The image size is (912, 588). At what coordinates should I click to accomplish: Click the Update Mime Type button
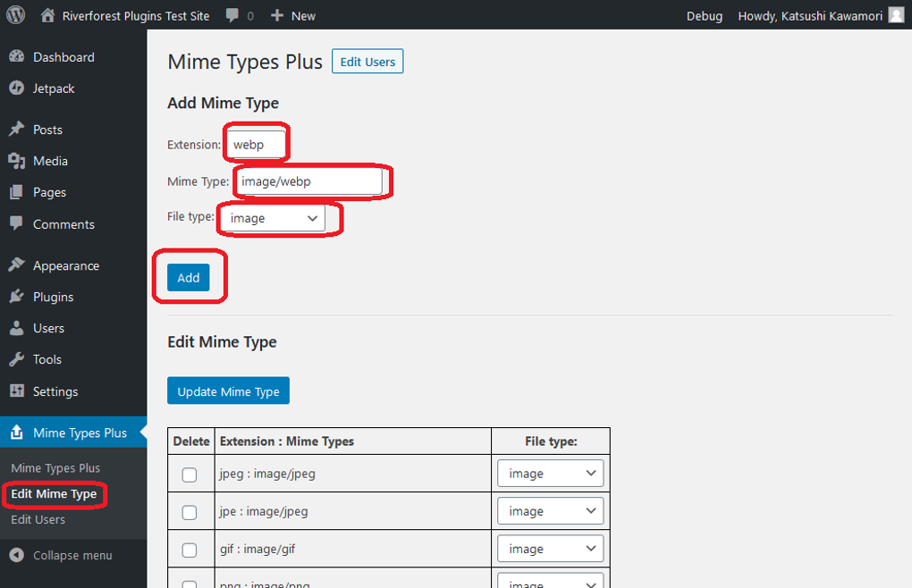coord(228,391)
